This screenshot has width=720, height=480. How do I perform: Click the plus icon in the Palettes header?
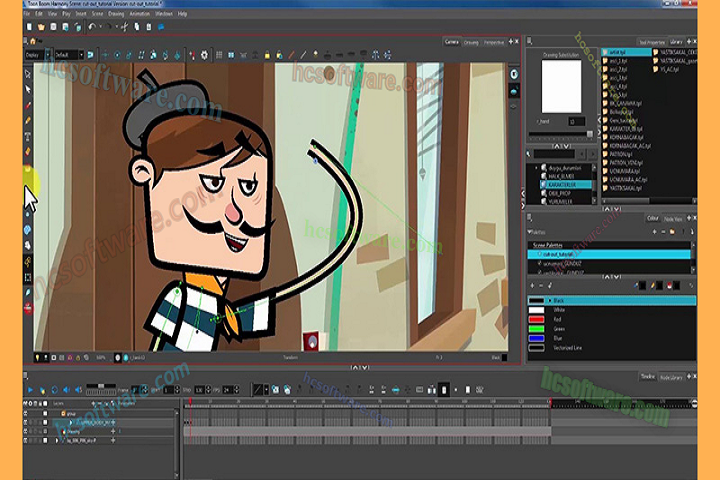click(x=654, y=232)
